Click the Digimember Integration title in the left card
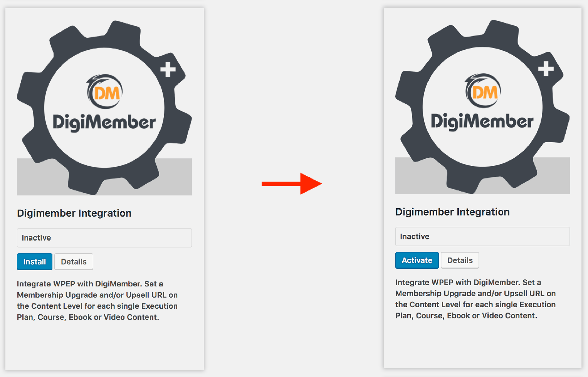The height and width of the screenshot is (377, 588). [74, 213]
